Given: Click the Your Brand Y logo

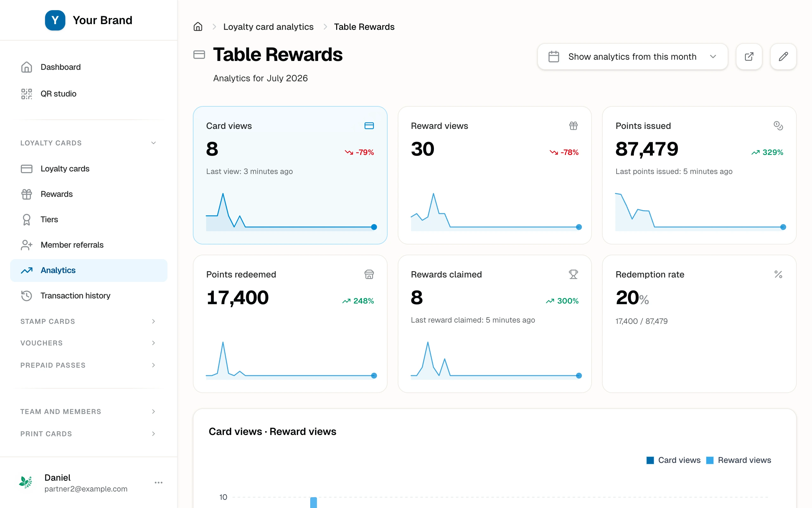Looking at the screenshot, I should point(55,20).
